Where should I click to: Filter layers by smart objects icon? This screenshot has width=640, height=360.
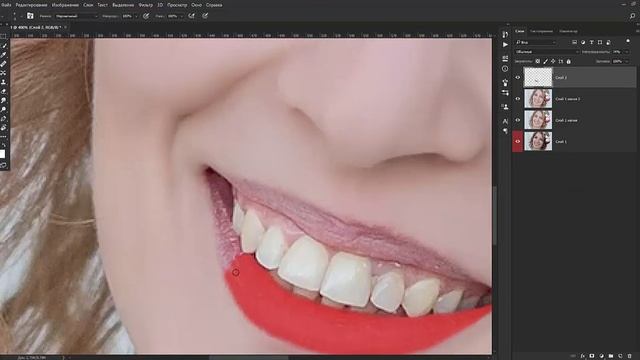point(609,42)
